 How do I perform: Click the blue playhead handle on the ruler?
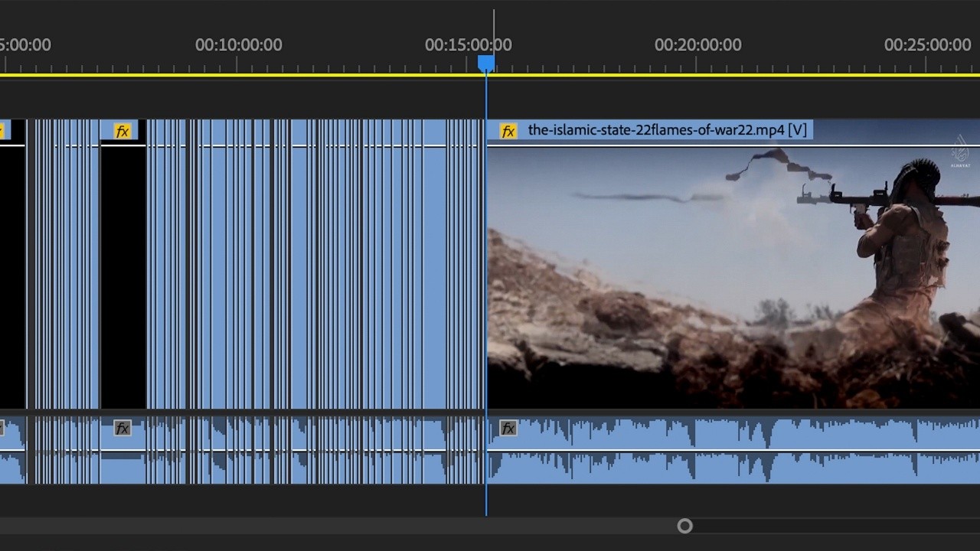486,63
